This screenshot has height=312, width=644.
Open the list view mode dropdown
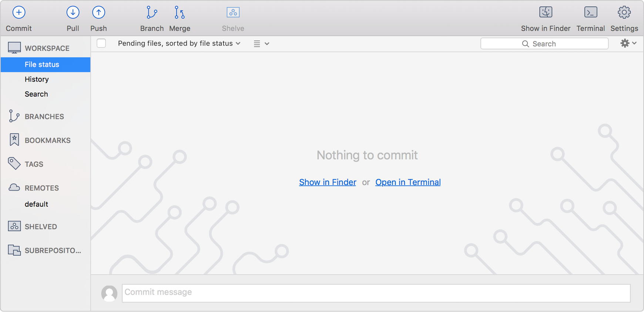261,44
